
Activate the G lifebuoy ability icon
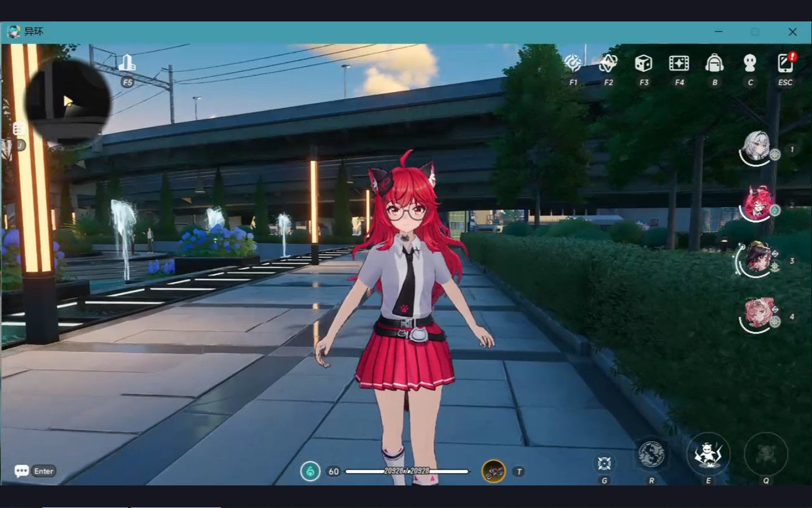pyautogui.click(x=604, y=463)
